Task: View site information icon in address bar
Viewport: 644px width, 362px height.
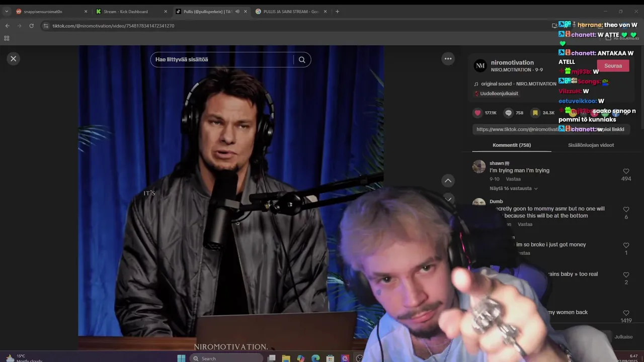Action: pos(46,26)
